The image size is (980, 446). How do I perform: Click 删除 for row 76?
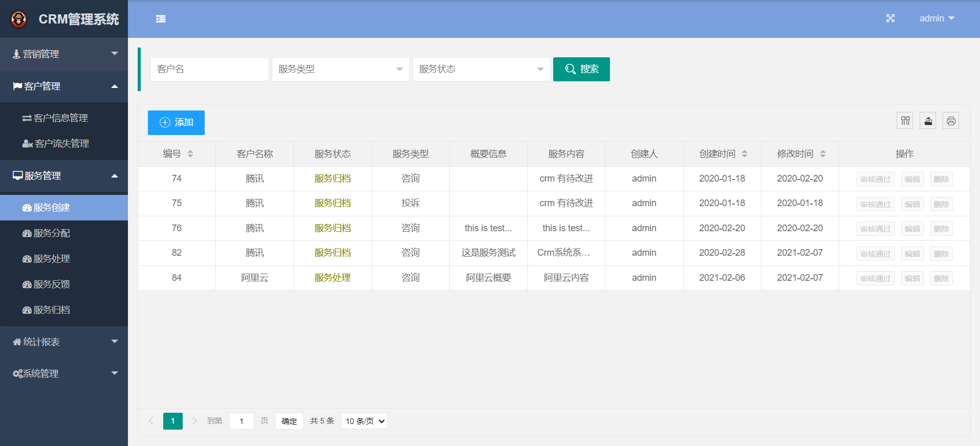click(x=941, y=229)
